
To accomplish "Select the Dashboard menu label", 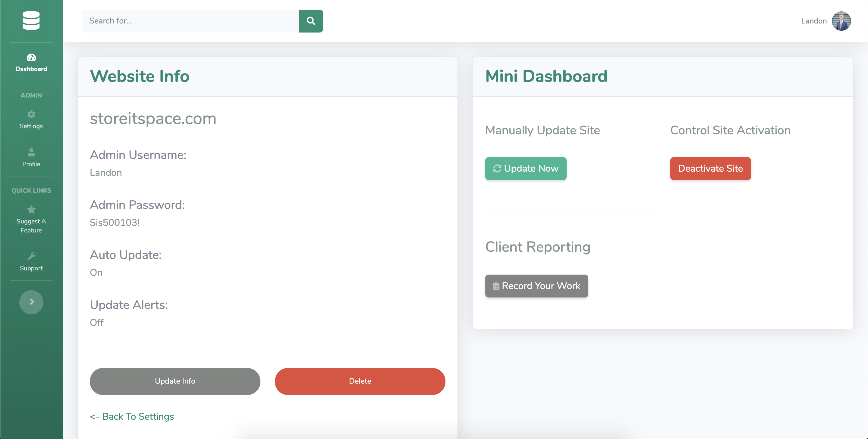I will (31, 69).
